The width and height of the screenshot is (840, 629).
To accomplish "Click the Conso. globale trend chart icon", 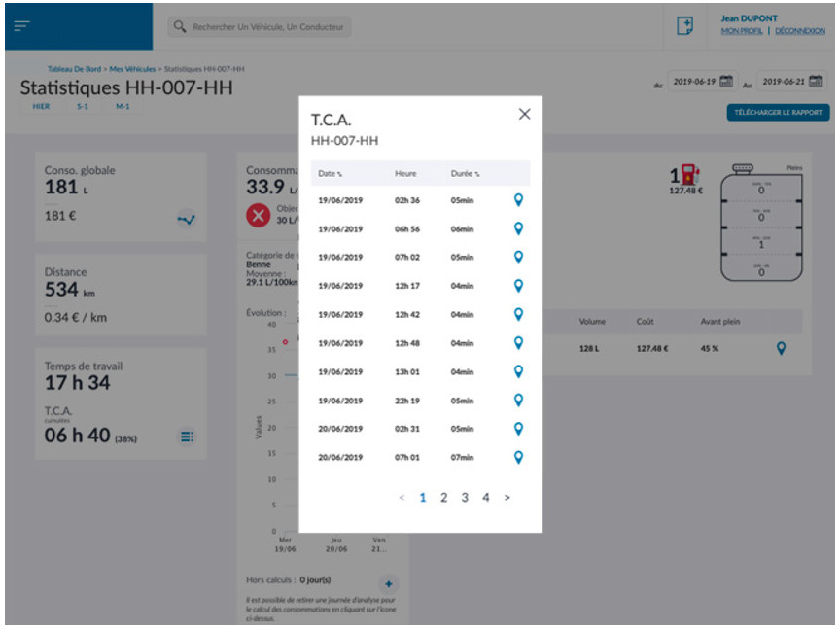I will 186,220.
